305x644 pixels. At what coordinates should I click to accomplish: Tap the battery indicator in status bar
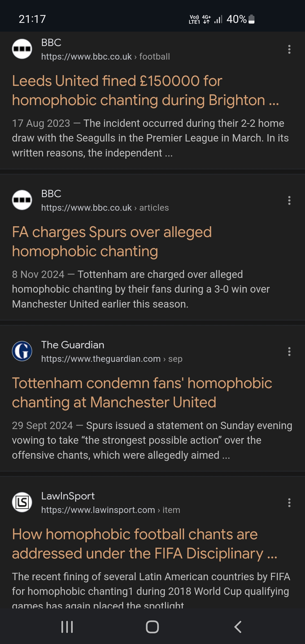[x=251, y=19]
